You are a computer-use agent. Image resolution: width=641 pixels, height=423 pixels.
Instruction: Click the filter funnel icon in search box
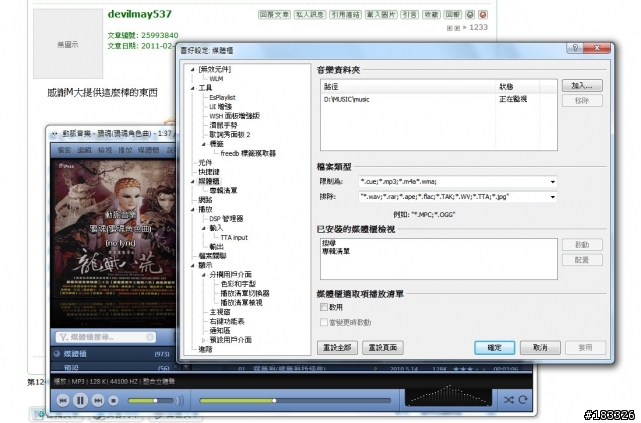click(x=63, y=337)
